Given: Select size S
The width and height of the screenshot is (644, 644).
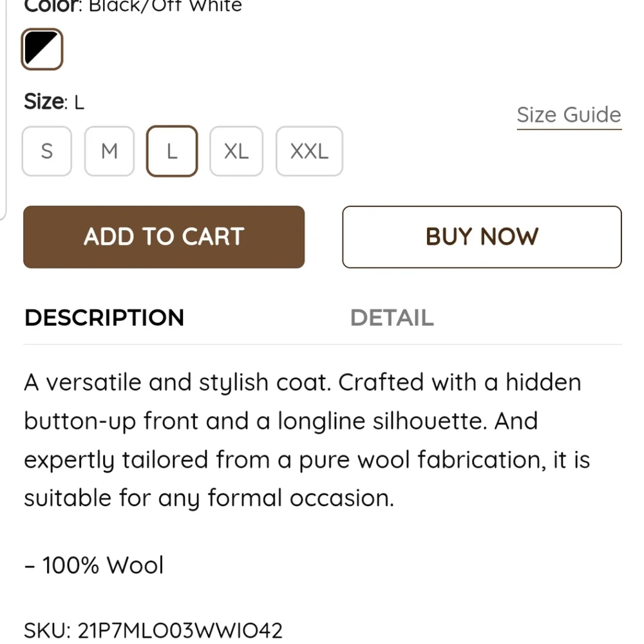Looking at the screenshot, I should 46,151.
